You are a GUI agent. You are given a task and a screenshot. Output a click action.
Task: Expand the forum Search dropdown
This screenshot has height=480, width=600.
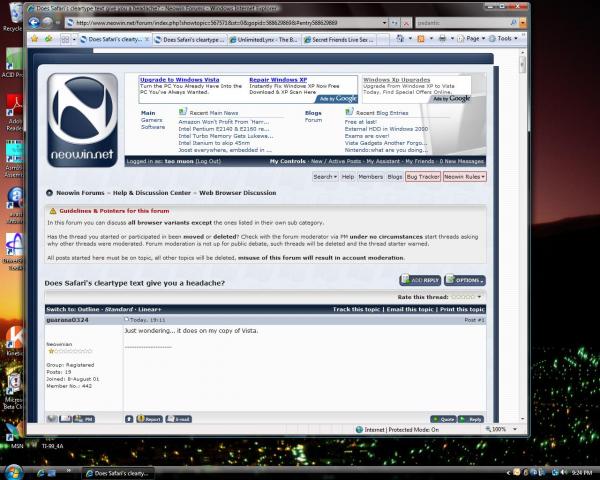pyautogui.click(x=324, y=176)
